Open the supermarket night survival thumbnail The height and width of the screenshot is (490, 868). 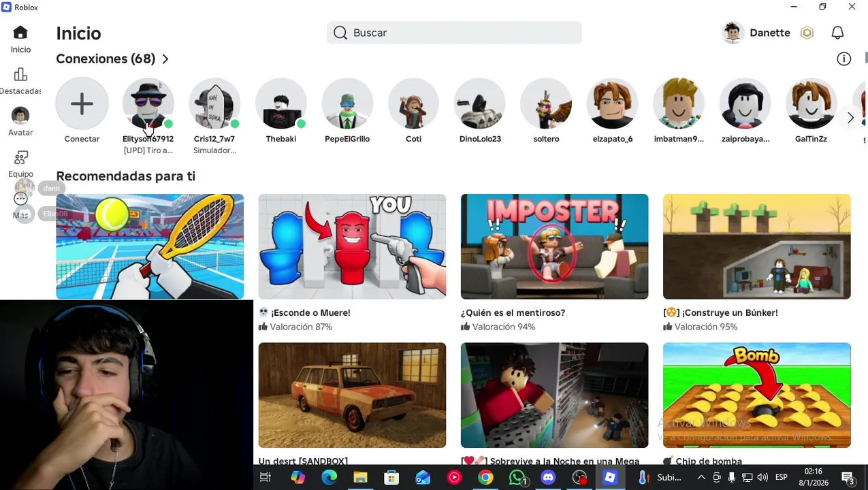554,395
